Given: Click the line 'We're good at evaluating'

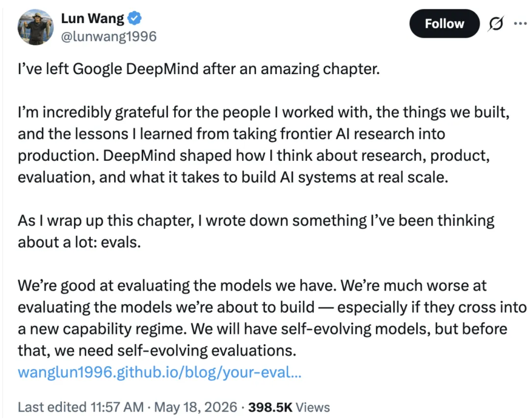Looking at the screenshot, I should click(x=252, y=286).
